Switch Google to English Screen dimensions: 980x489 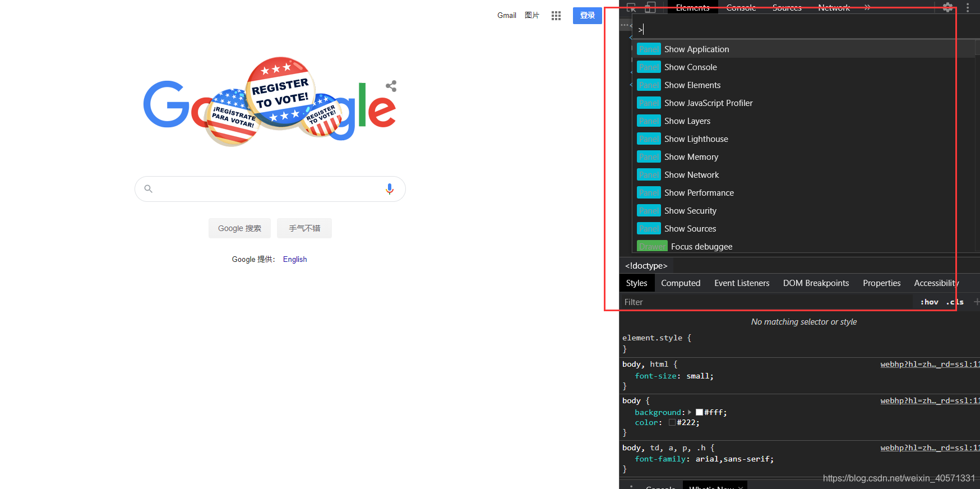coord(295,259)
